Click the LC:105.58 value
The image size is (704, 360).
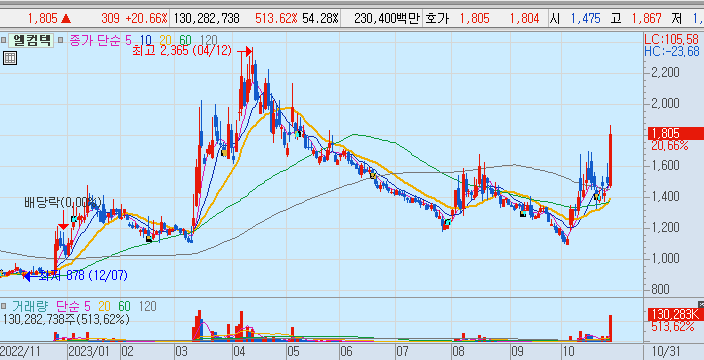tap(673, 41)
